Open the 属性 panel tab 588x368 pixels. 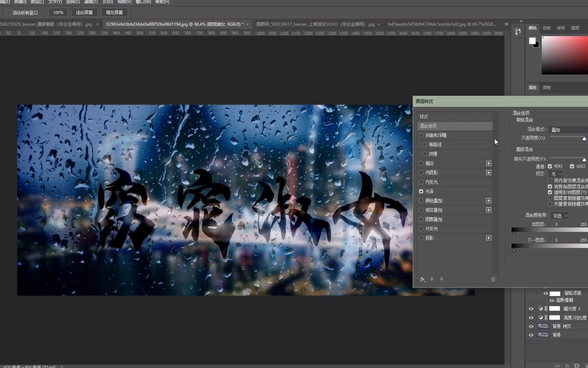click(533, 88)
